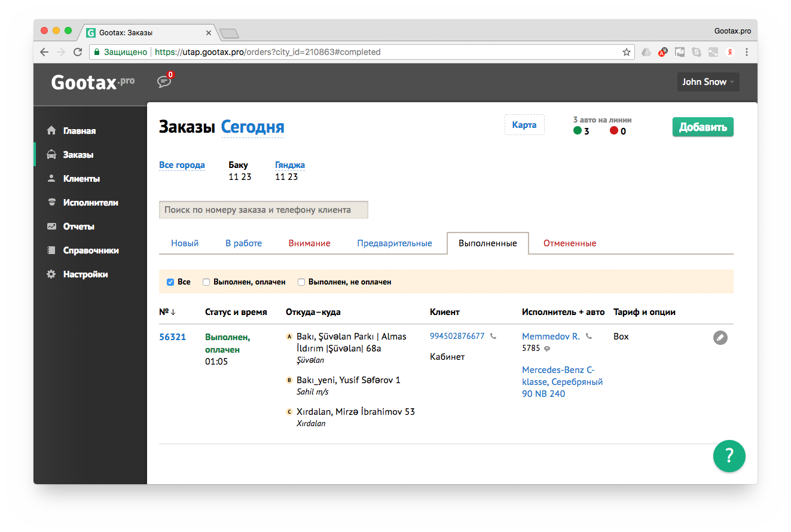Click the Выполнен, оплачен order status text

pyautogui.click(x=228, y=343)
